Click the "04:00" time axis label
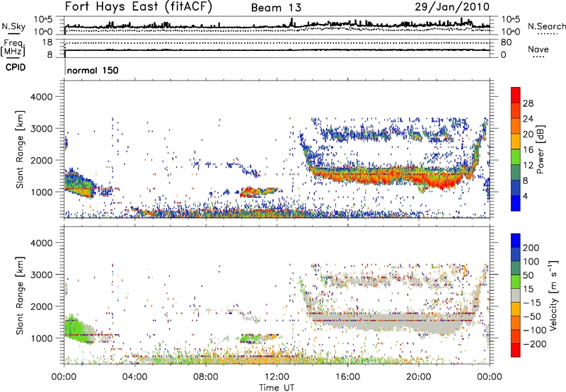This screenshot has width=566, height=392. [134, 377]
